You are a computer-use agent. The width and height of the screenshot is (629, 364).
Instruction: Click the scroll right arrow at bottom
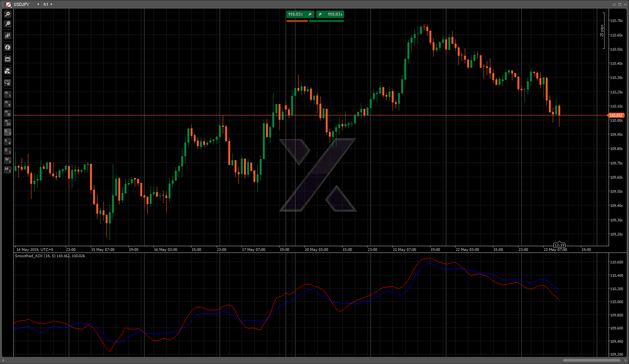coord(626,360)
